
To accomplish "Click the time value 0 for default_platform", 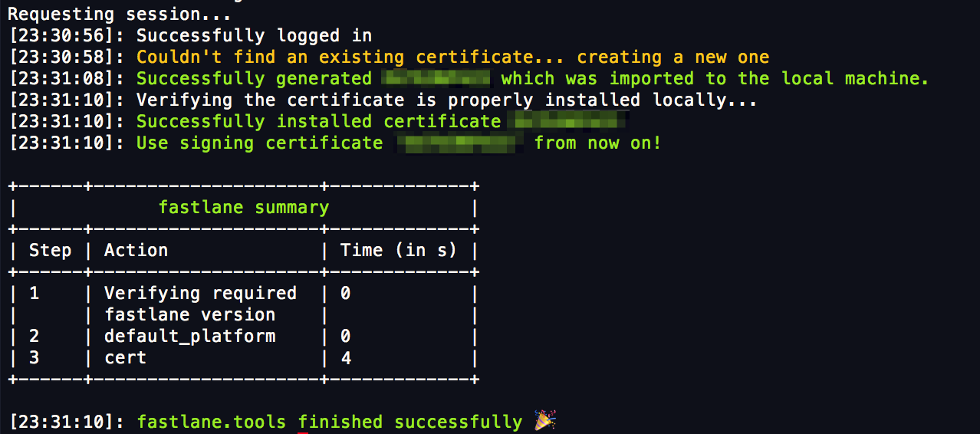I will [x=346, y=336].
